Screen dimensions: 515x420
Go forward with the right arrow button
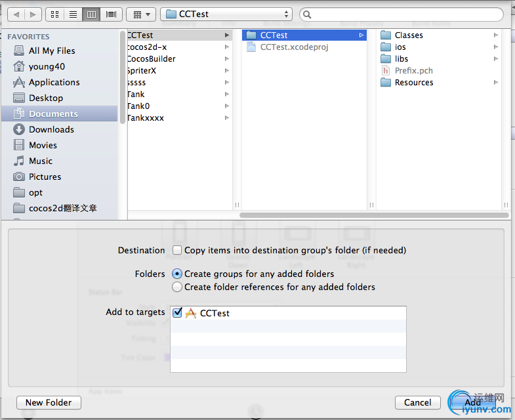pyautogui.click(x=33, y=14)
